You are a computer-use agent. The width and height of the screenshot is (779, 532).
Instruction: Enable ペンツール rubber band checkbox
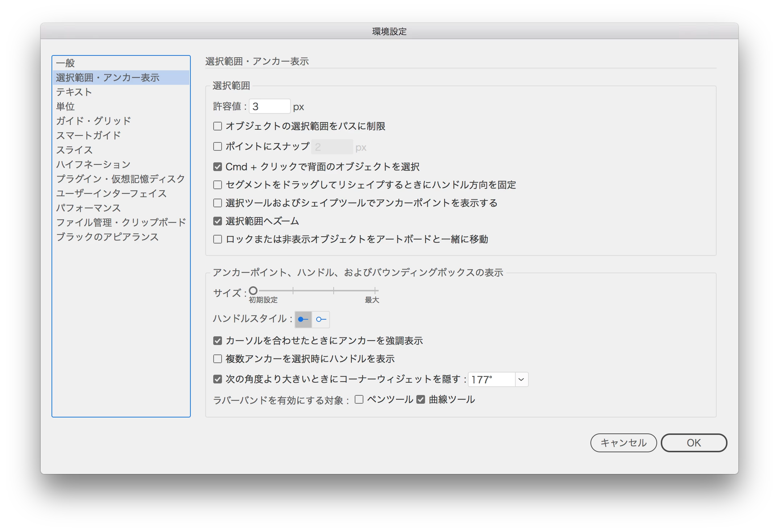[359, 399]
